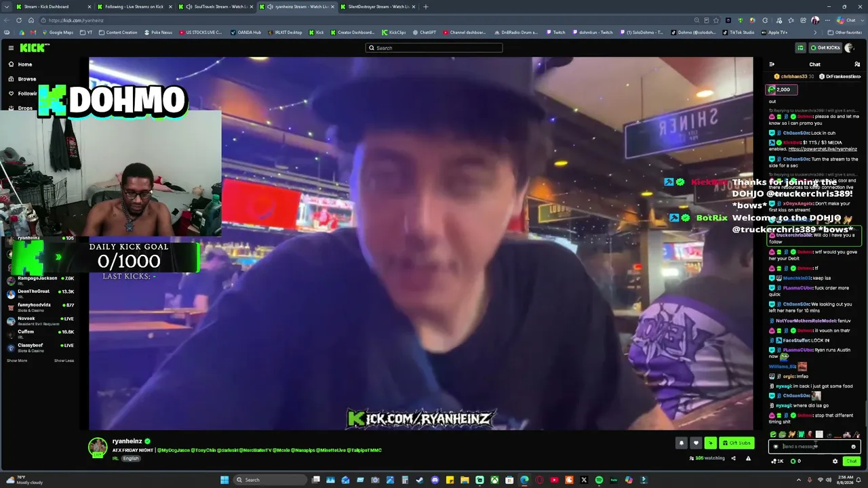Open Cuffem channel in the sidebar
Image resolution: width=868 pixels, height=488 pixels.
tap(41, 334)
